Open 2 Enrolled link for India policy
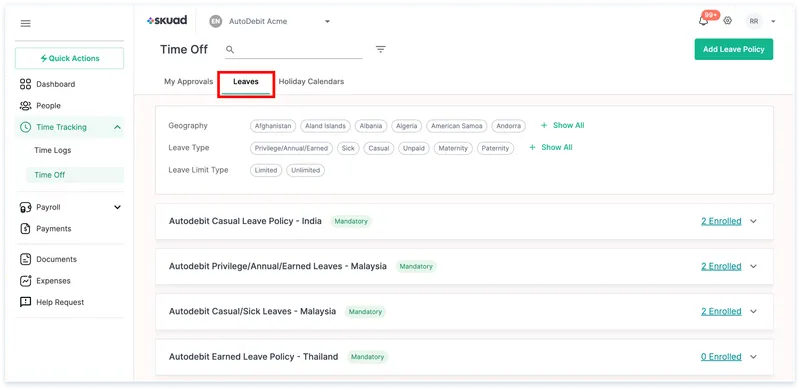This screenshot has width=800, height=390. (x=721, y=222)
